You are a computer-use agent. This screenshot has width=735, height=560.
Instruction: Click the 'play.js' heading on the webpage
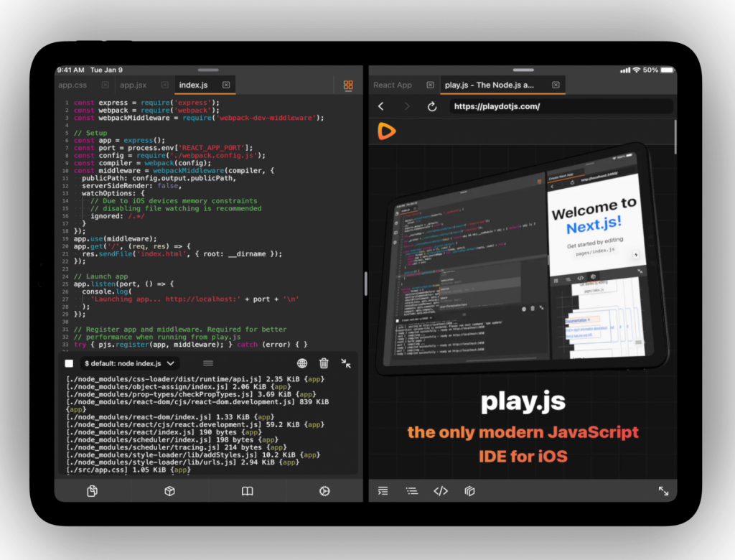(523, 402)
